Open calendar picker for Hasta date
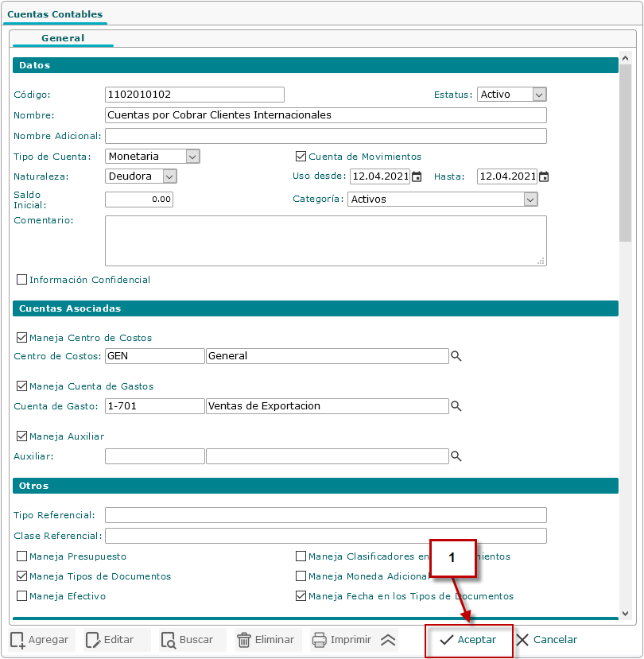The height and width of the screenshot is (659, 644). point(544,176)
